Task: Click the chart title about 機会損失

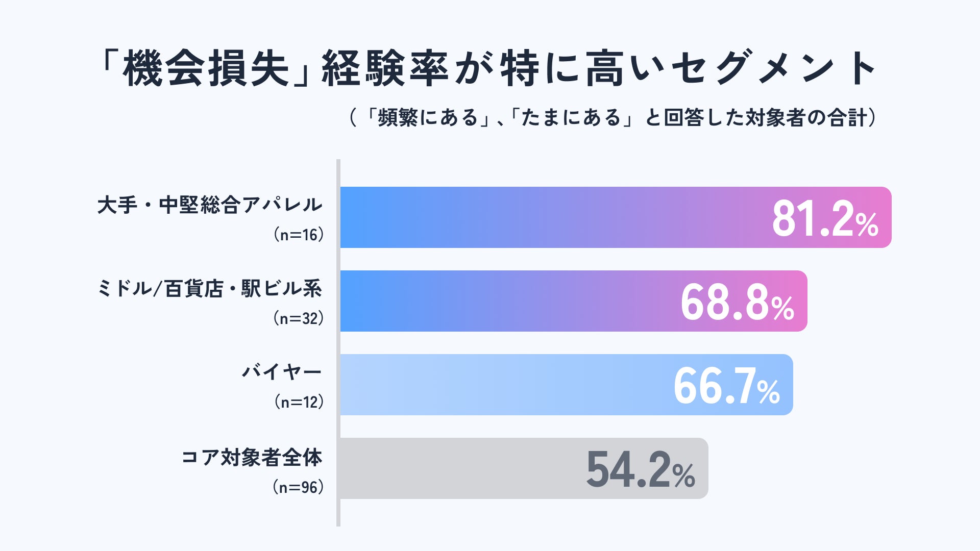Action: pos(488,69)
